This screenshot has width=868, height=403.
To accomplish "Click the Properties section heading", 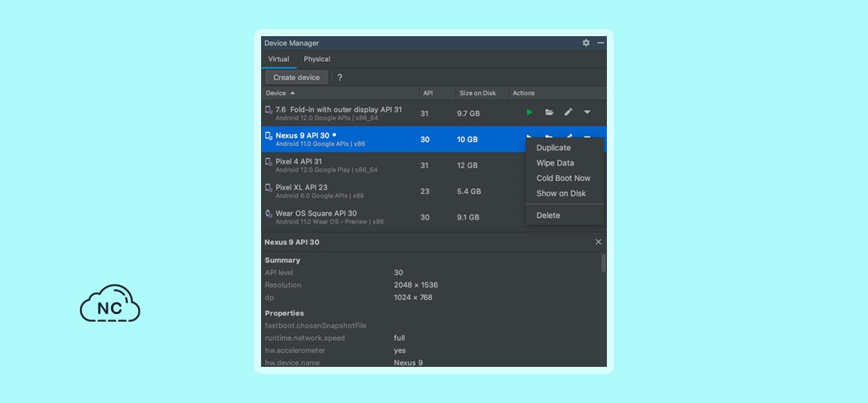I will pos(284,313).
